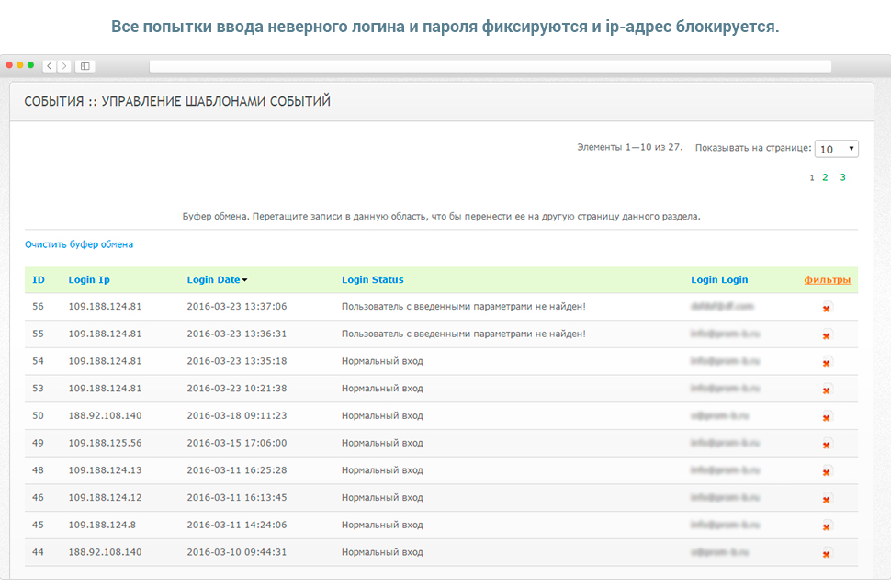Select IP 109.188.124.12 in row 46
The image size is (891, 588).
pyautogui.click(x=105, y=497)
